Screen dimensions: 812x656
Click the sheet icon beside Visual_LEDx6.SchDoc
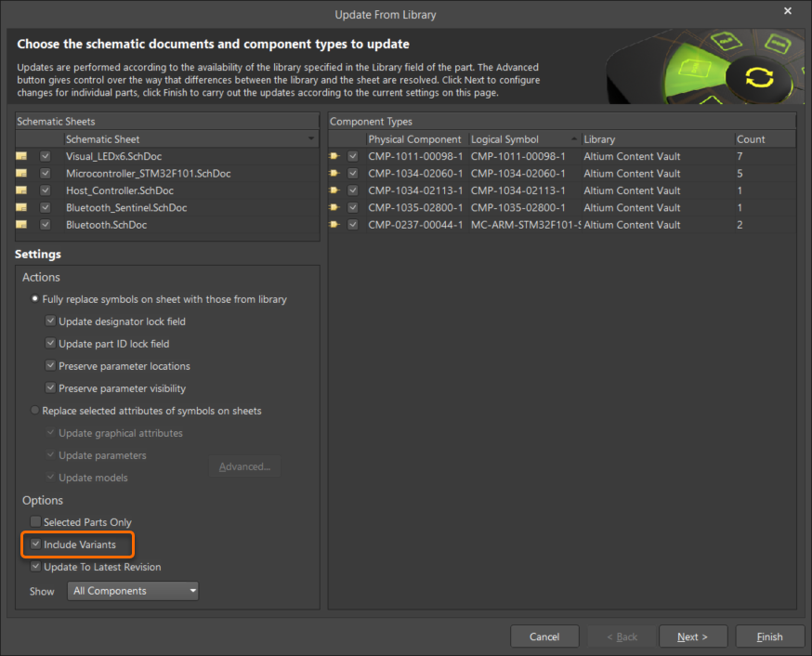21,156
